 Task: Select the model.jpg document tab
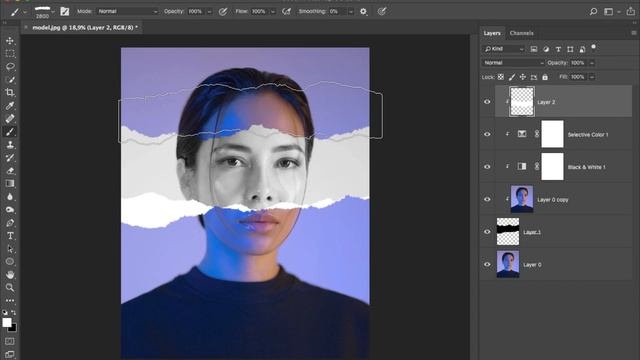(x=85, y=27)
